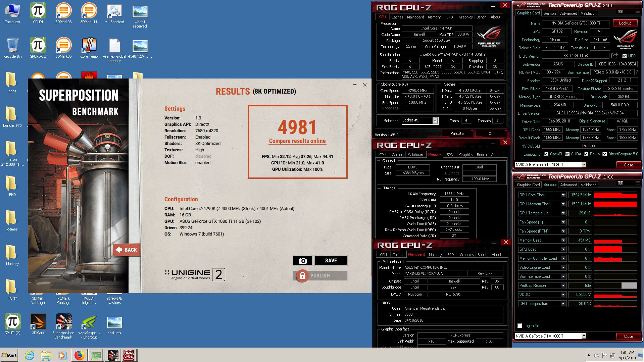
Task: Click the ROG CPU-Z taskbar button
Action: 129,355
